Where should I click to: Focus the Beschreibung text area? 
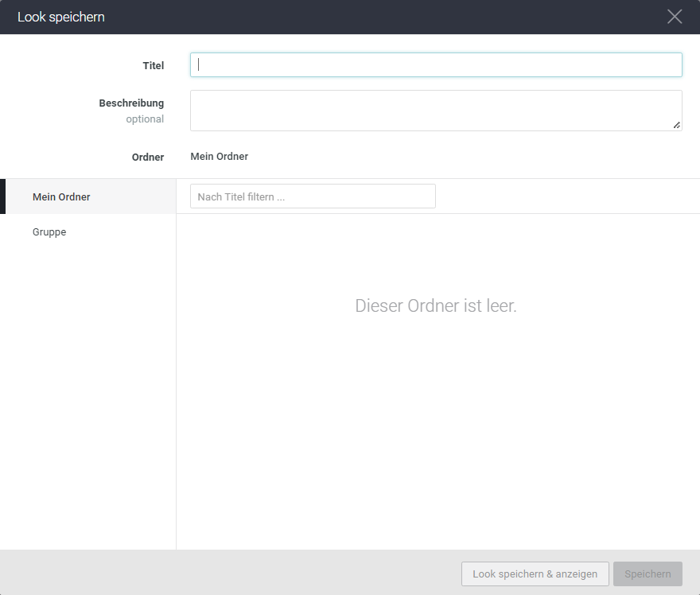(x=436, y=111)
